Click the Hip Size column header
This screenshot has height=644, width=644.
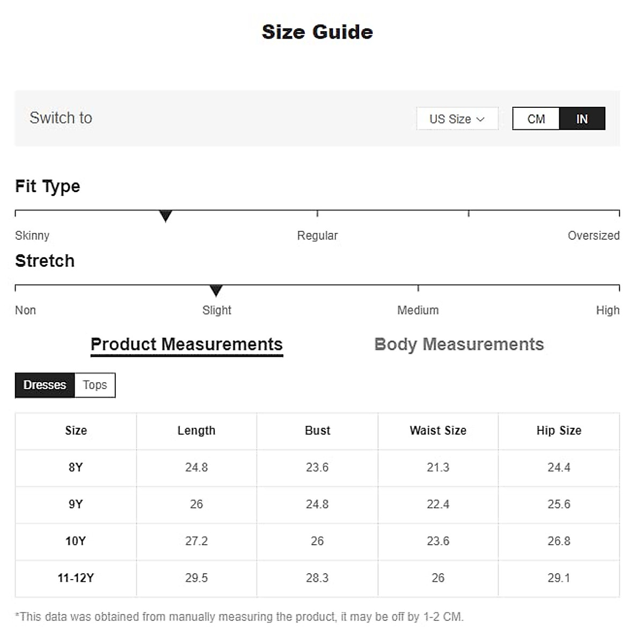pyautogui.click(x=559, y=430)
